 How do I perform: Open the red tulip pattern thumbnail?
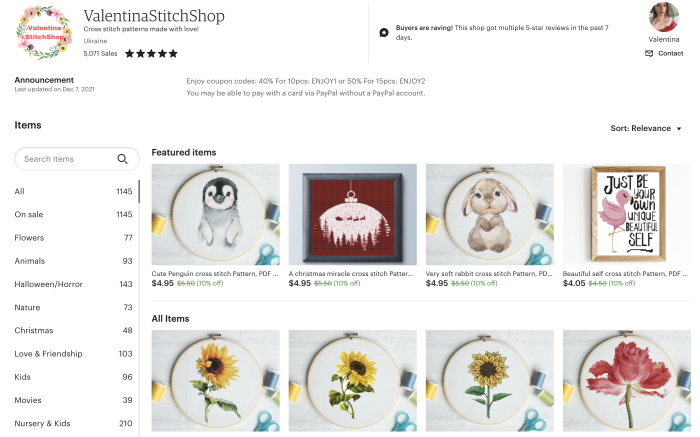pyautogui.click(x=627, y=381)
